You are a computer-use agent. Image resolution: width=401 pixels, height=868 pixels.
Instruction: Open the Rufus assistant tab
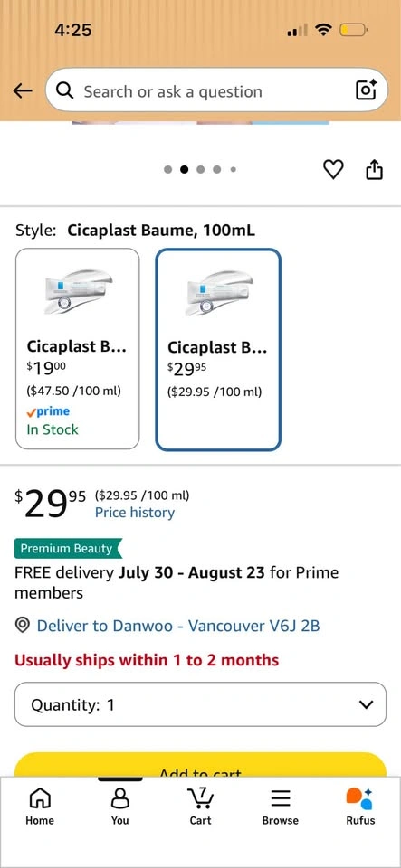pyautogui.click(x=360, y=806)
